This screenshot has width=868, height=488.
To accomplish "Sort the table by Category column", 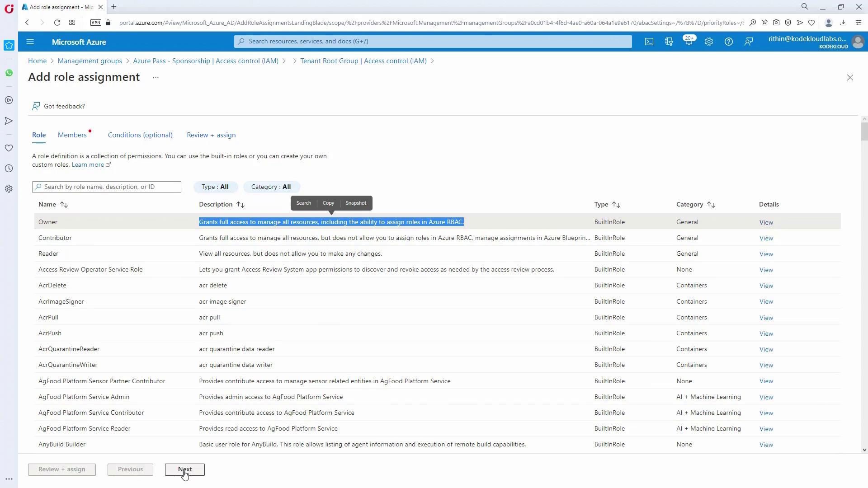I will tap(711, 205).
